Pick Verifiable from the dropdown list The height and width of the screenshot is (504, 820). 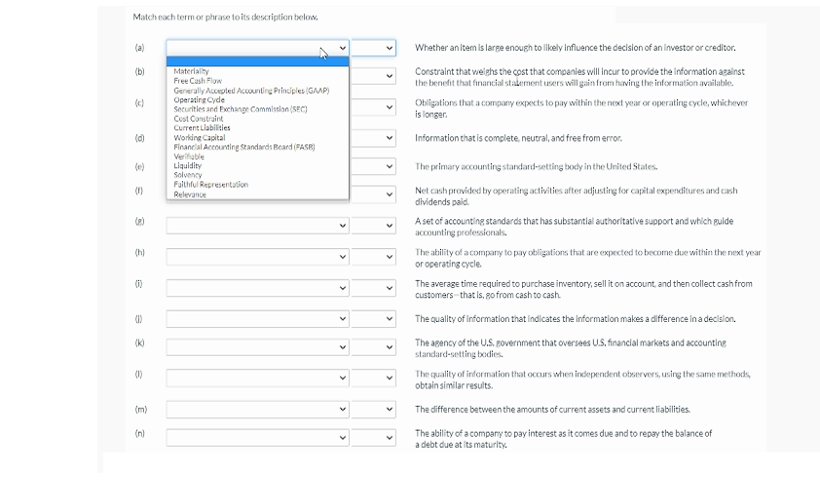tap(257, 156)
